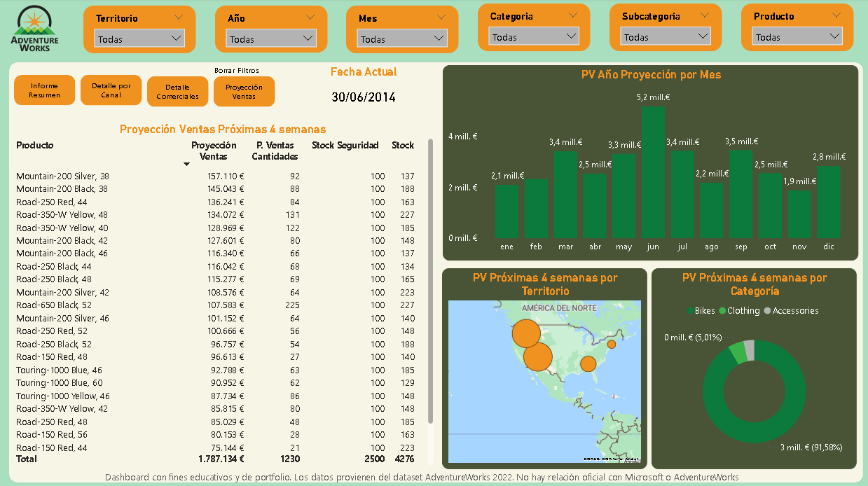868x486 pixels.
Task: Click the product table vertical scrollbar
Action: [430, 280]
